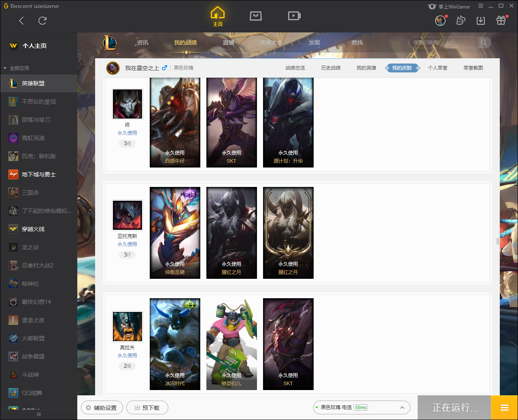Select 霓虹深渊 game entry
Screen dimensions: 518x420
click(x=38, y=138)
